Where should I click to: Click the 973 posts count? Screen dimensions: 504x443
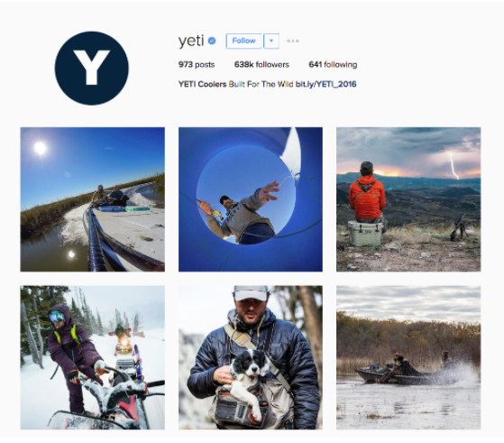coord(197,65)
